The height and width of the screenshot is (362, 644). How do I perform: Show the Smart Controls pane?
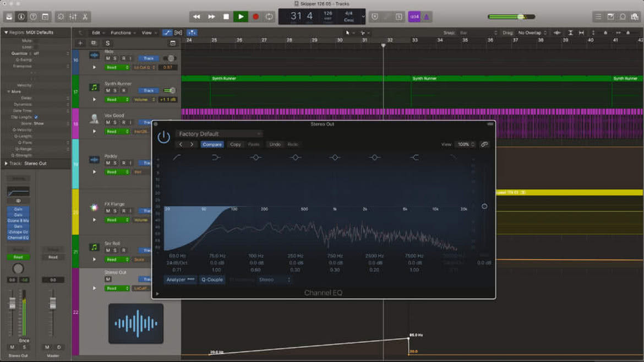(x=61, y=17)
